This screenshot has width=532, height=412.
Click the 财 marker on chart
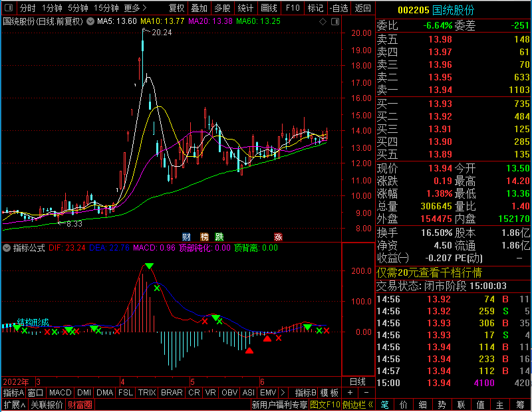(186, 237)
